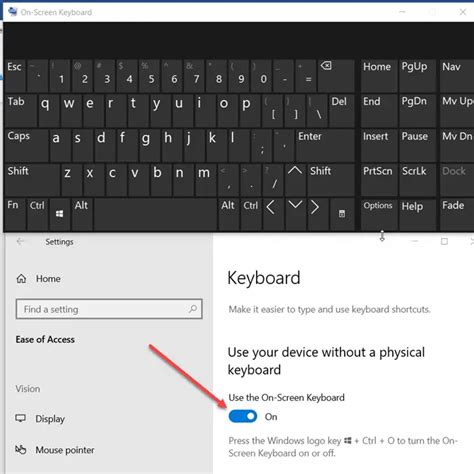This screenshot has width=474, height=474.
Task: Click the Home icon in Settings sidebar
Action: point(21,279)
